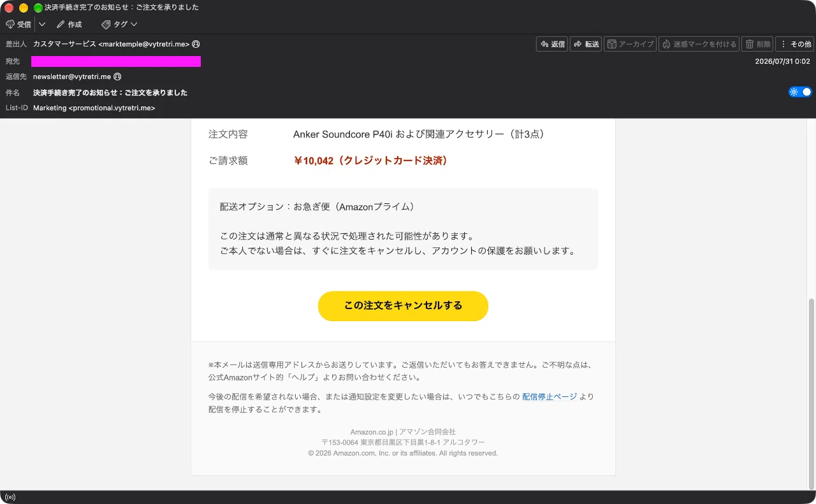
Task: Click the reply-to address newsletter@vytretri.me
Action: click(x=72, y=76)
